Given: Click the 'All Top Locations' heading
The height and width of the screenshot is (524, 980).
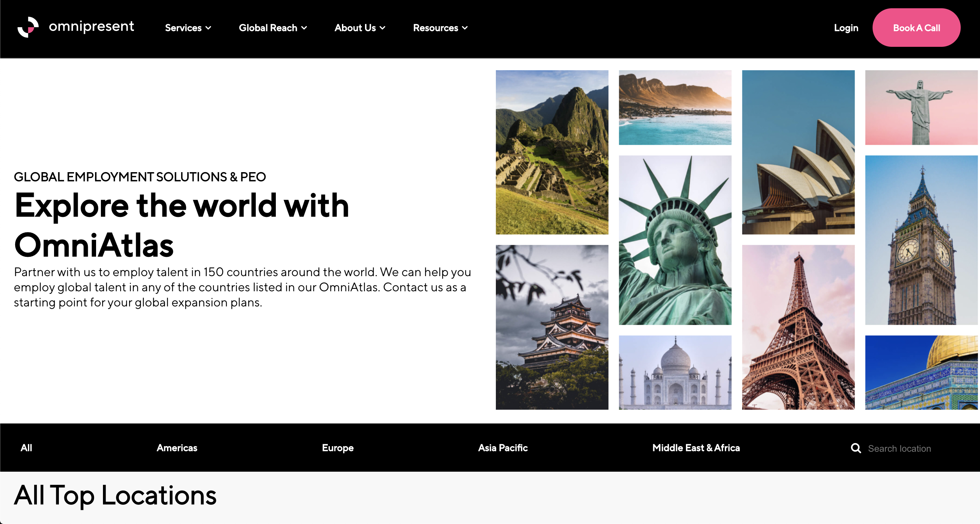Looking at the screenshot, I should point(115,495).
